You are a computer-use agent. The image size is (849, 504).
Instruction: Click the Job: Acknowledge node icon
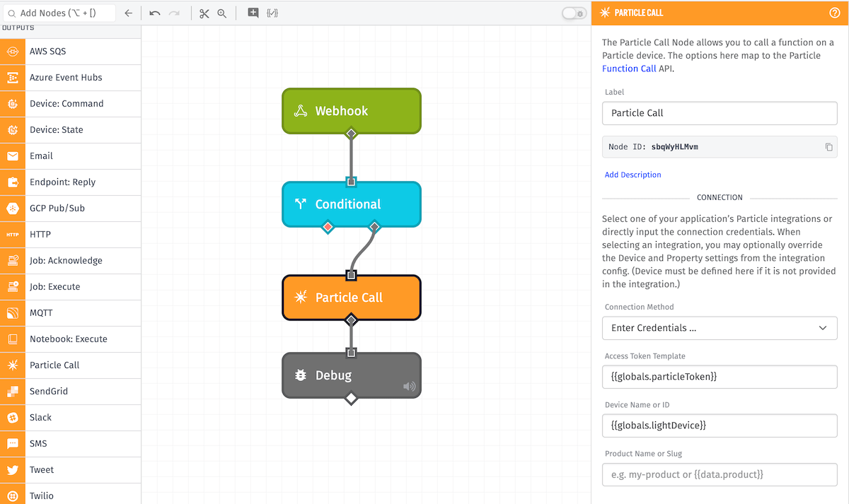13,261
